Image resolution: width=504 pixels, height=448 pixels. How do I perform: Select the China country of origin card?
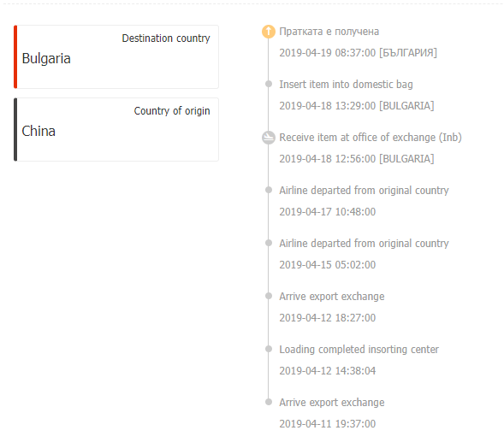click(x=116, y=129)
